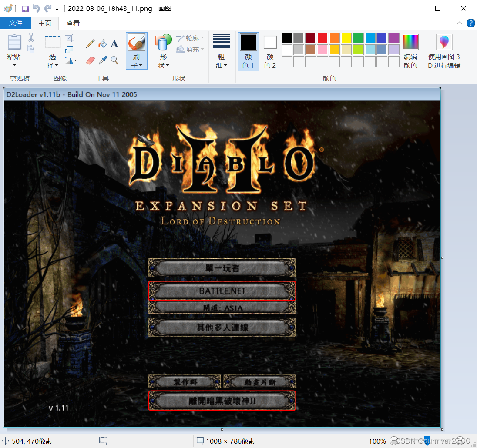Image resolution: width=477 pixels, height=448 pixels.
Task: Expand the Select dropdown arrow
Action: click(x=57, y=65)
